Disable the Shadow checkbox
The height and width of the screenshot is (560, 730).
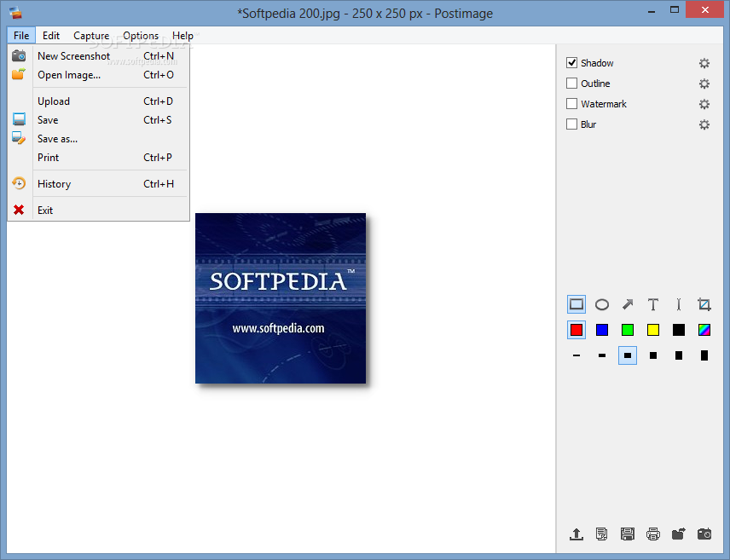(571, 63)
